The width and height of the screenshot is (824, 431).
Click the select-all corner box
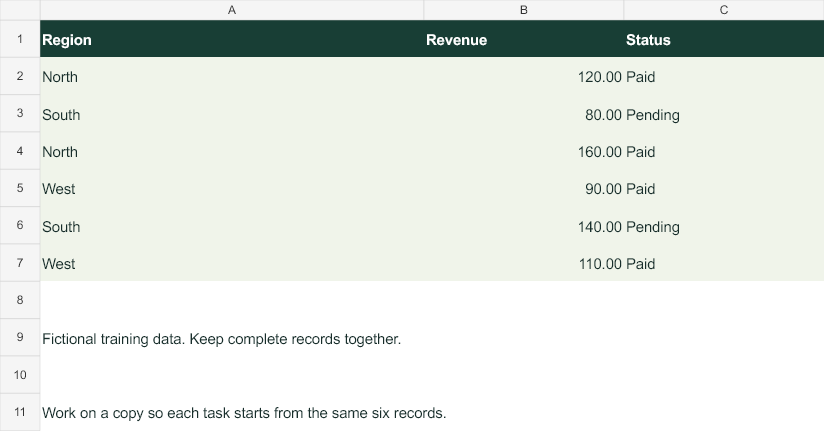pyautogui.click(x=20, y=10)
